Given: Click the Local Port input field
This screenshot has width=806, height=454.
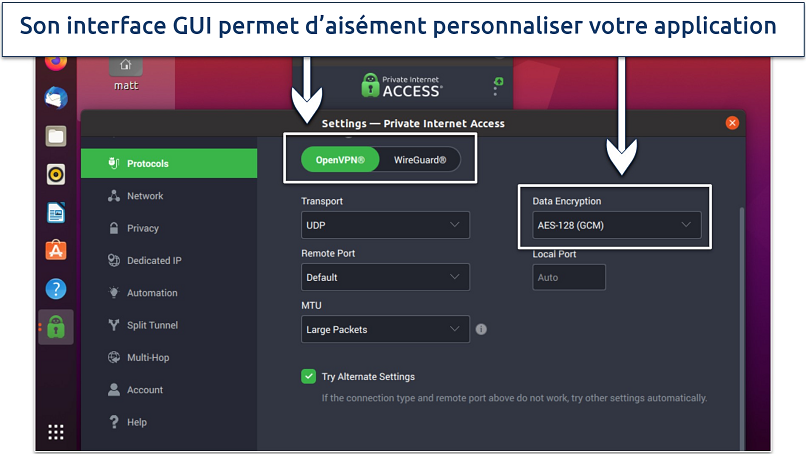Looking at the screenshot, I should click(x=569, y=277).
